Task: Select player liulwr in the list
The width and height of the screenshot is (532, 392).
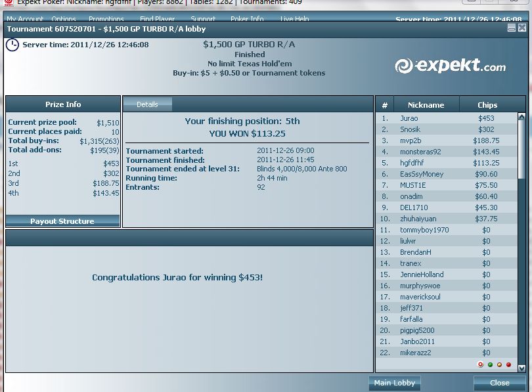Action: (447, 241)
